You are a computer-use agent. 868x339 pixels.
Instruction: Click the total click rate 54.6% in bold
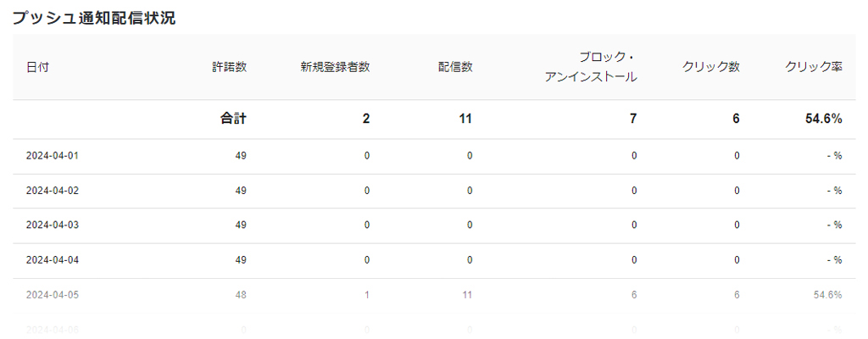click(824, 119)
